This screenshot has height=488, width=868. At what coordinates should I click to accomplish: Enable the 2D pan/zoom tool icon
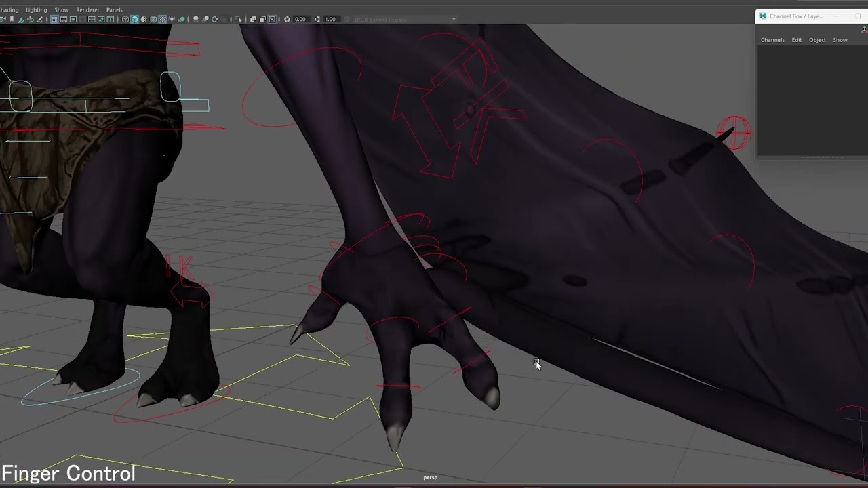(31, 19)
